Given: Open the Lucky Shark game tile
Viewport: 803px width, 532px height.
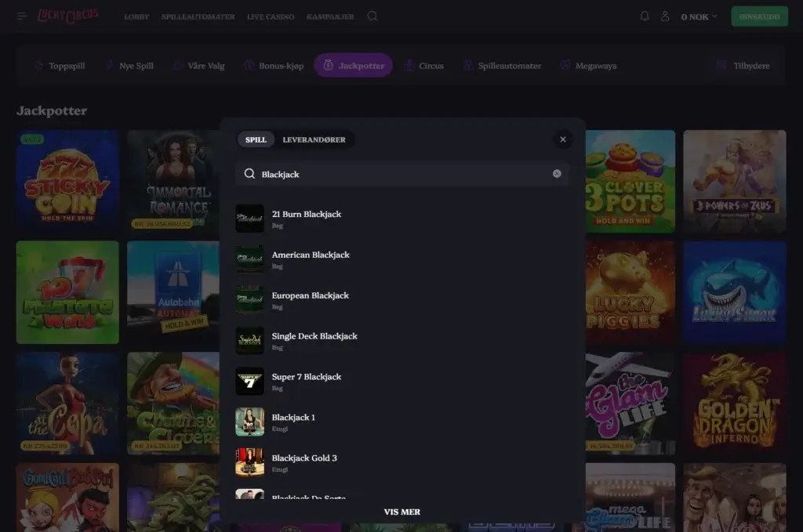Looking at the screenshot, I should point(734,292).
